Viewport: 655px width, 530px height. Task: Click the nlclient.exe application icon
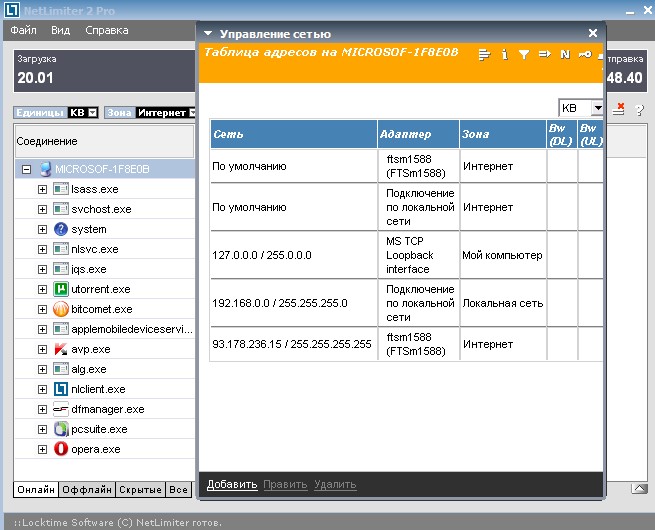coord(61,389)
